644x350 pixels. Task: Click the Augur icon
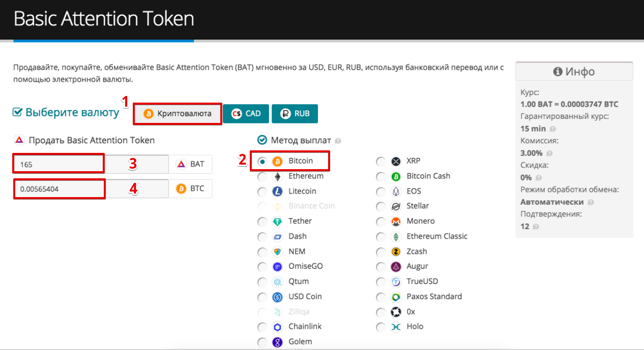click(396, 267)
